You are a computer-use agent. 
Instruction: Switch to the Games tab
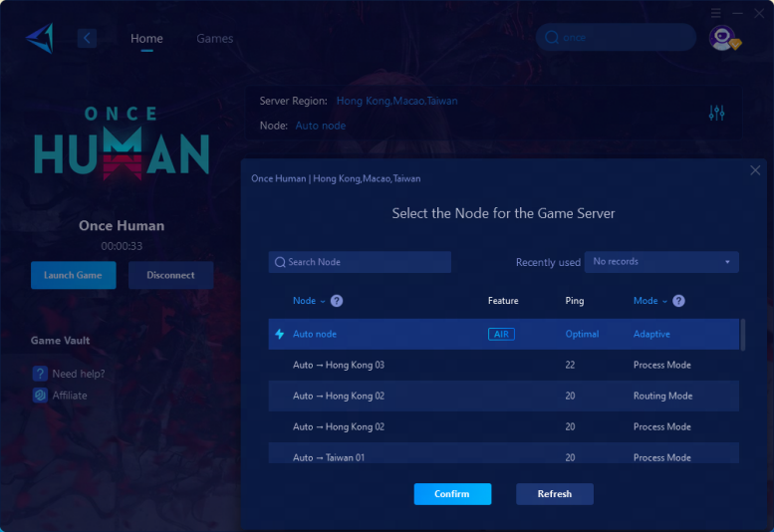point(215,39)
